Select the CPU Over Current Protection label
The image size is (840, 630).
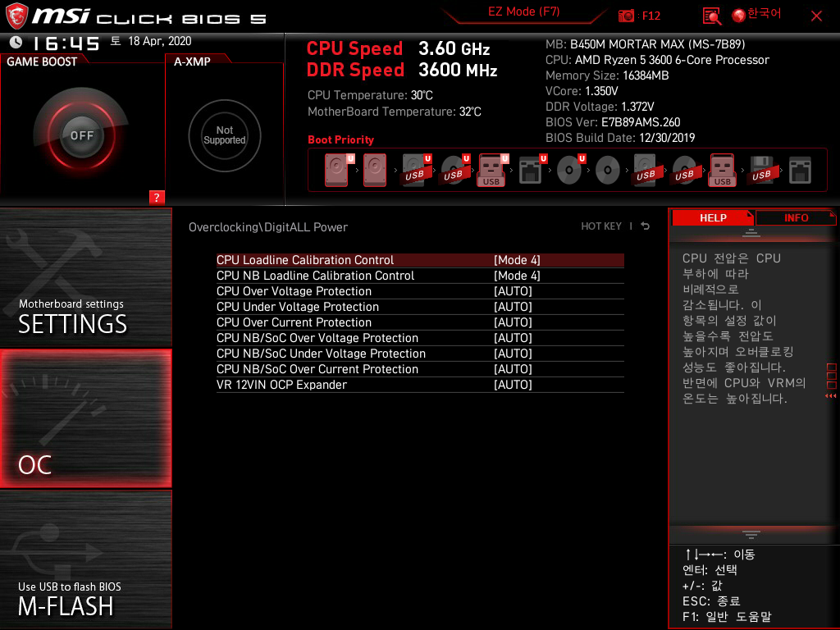(294, 322)
